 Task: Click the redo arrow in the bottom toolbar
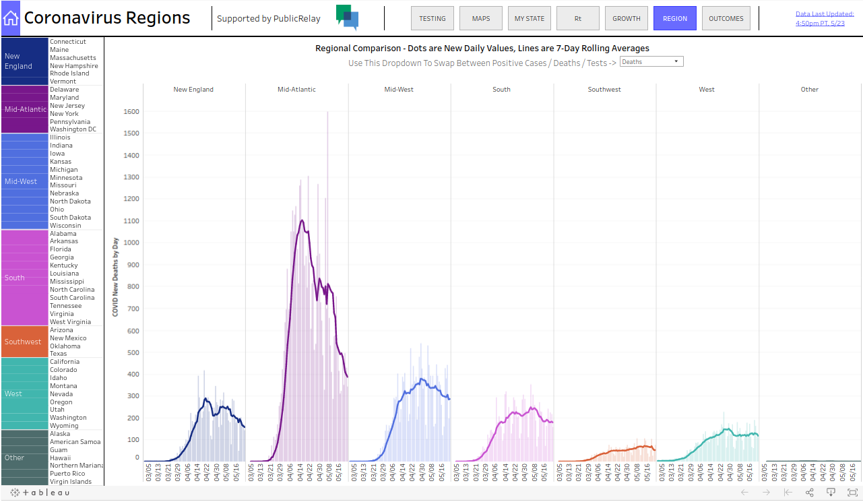766,492
